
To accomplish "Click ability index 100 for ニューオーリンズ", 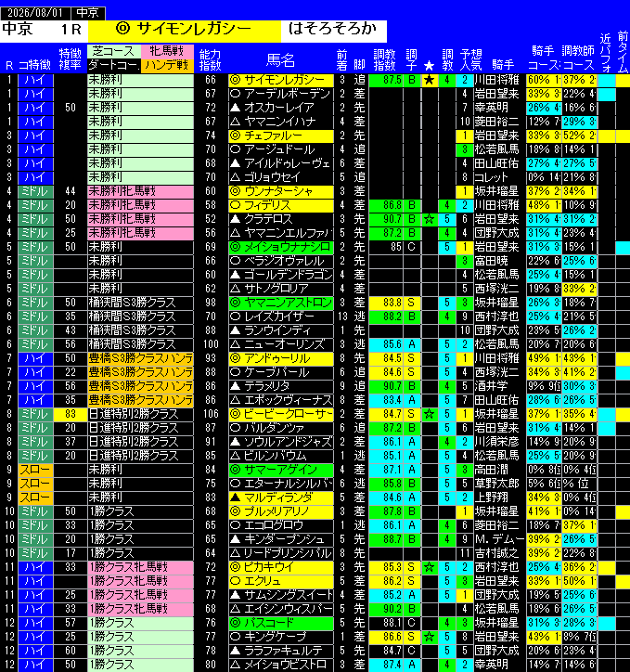I will coord(211,344).
